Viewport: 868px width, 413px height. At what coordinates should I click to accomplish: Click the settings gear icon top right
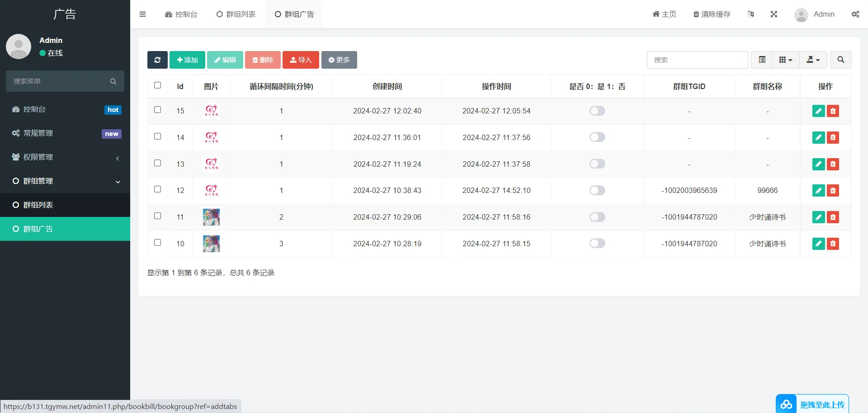[x=856, y=14]
